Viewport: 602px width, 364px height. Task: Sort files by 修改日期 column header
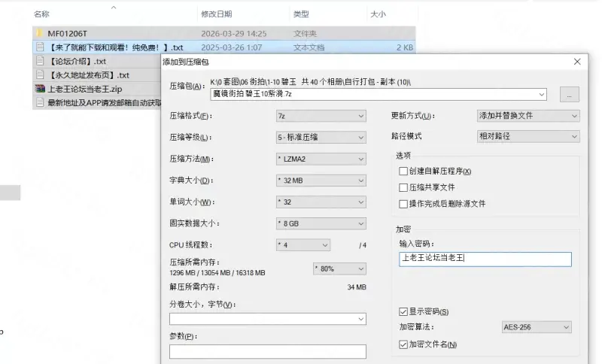(216, 14)
